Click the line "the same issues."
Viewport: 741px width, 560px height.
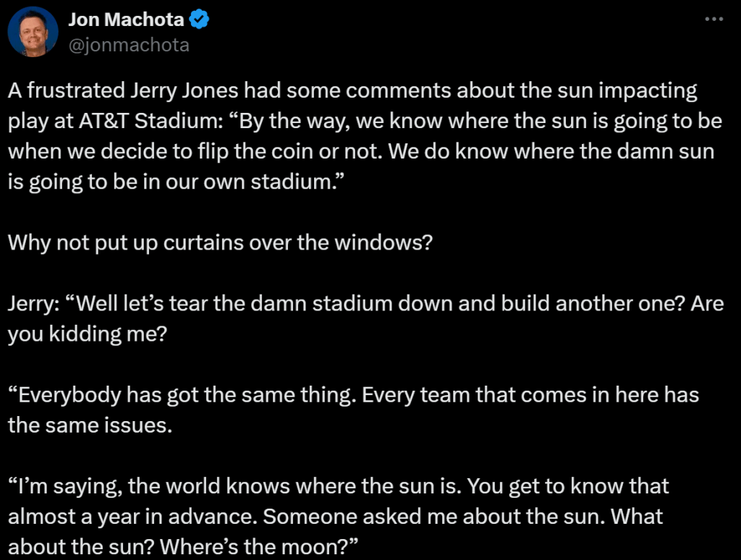pyautogui.click(x=90, y=425)
